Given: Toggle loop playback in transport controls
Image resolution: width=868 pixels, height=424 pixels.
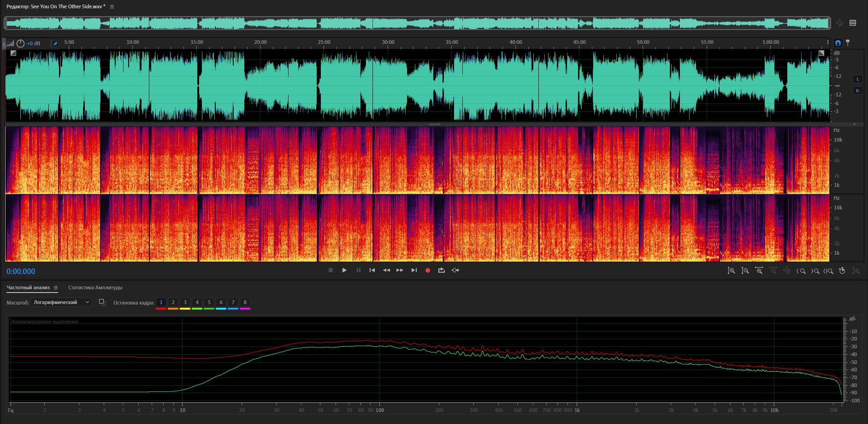Looking at the screenshot, I should [441, 270].
